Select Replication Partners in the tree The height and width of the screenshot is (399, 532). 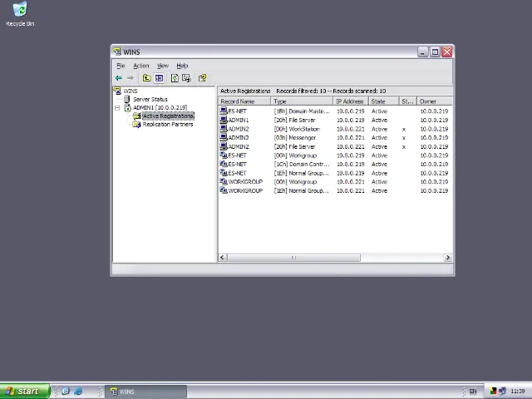coord(168,124)
